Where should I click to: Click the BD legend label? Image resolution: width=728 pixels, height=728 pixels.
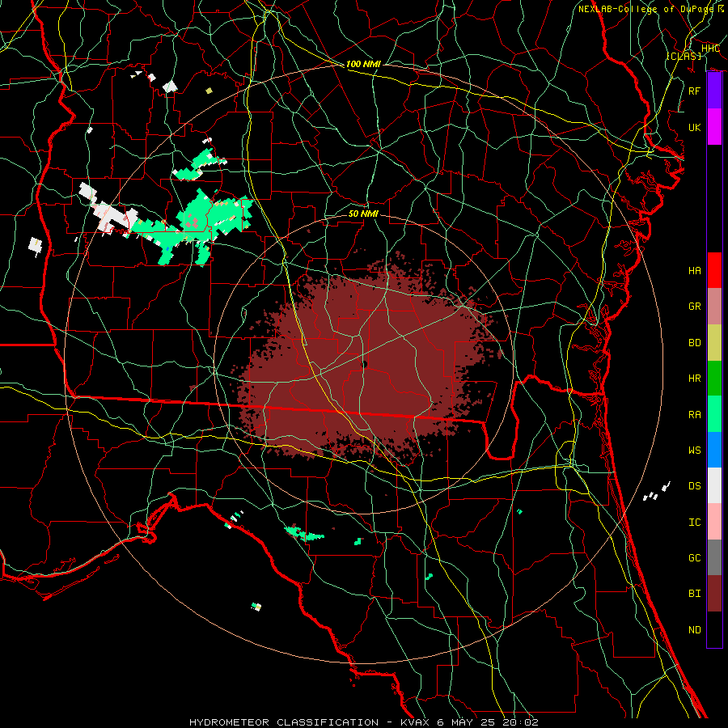pyautogui.click(x=694, y=343)
